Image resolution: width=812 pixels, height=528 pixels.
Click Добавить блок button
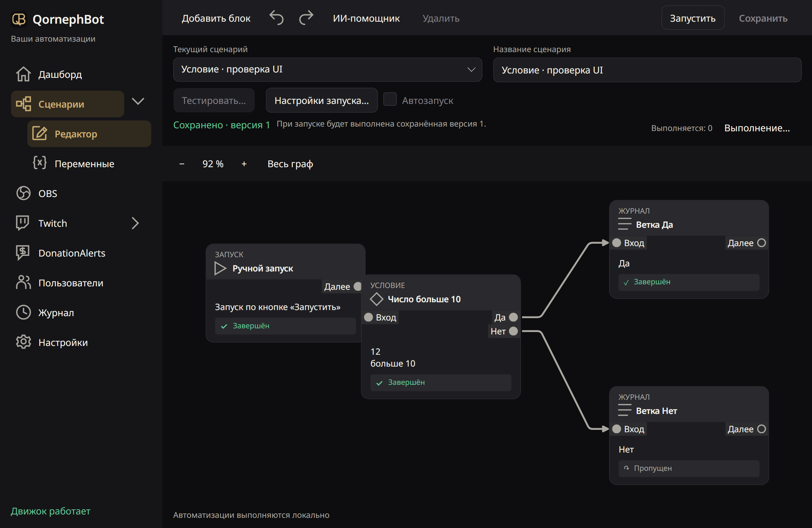(x=216, y=18)
